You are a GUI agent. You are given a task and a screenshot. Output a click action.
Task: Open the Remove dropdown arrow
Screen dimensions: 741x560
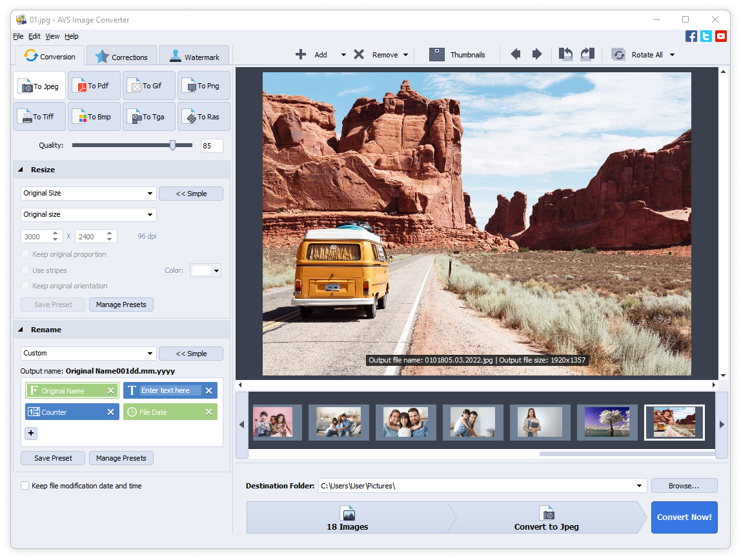pyautogui.click(x=406, y=55)
